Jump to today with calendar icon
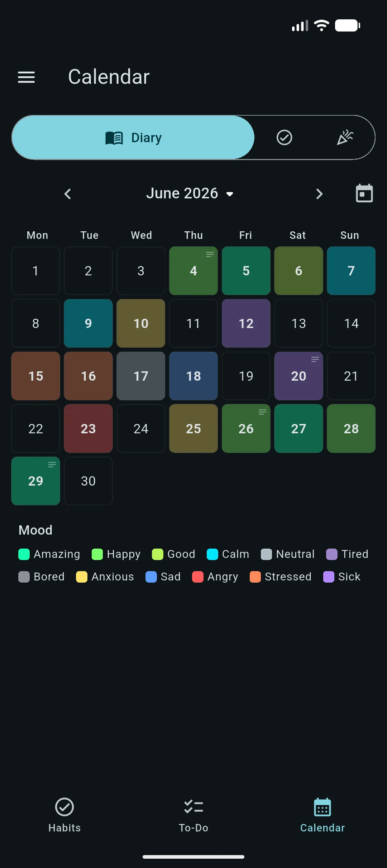Screen dimensions: 387x868 [364, 193]
